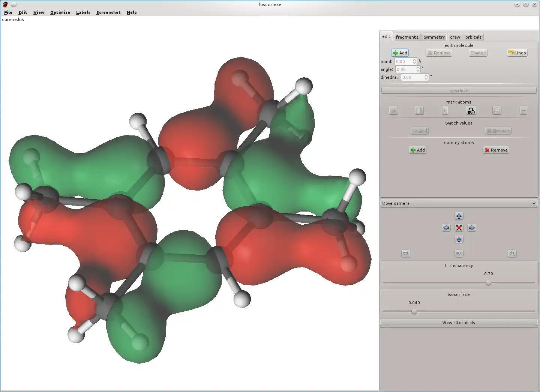Switch to the orbitals tab
540x392 pixels.
[x=473, y=37]
